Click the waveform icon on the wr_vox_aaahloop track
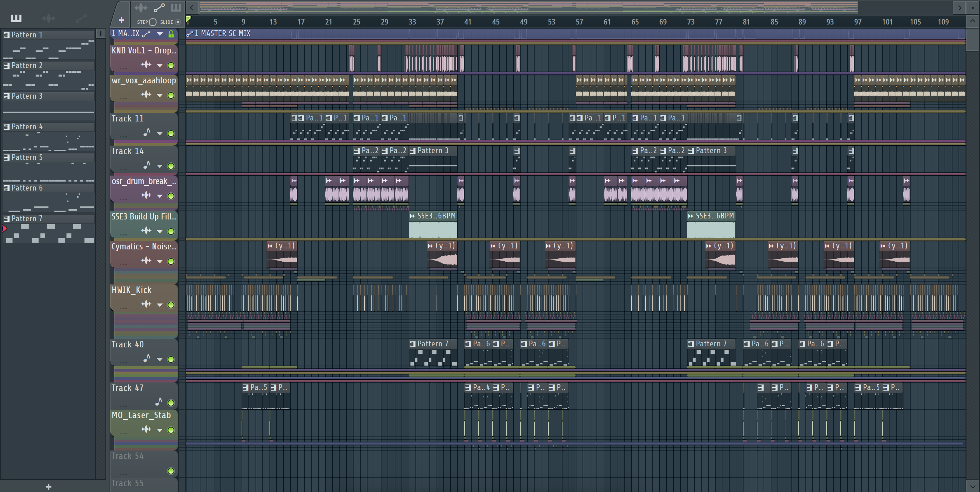980x492 pixels. [x=146, y=95]
